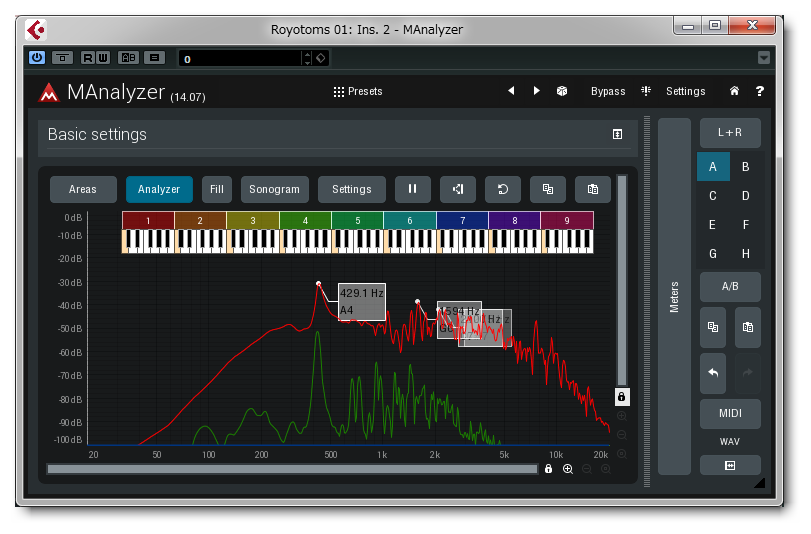The image size is (811, 534).
Task: Toggle the plugin power button
Action: (37, 57)
